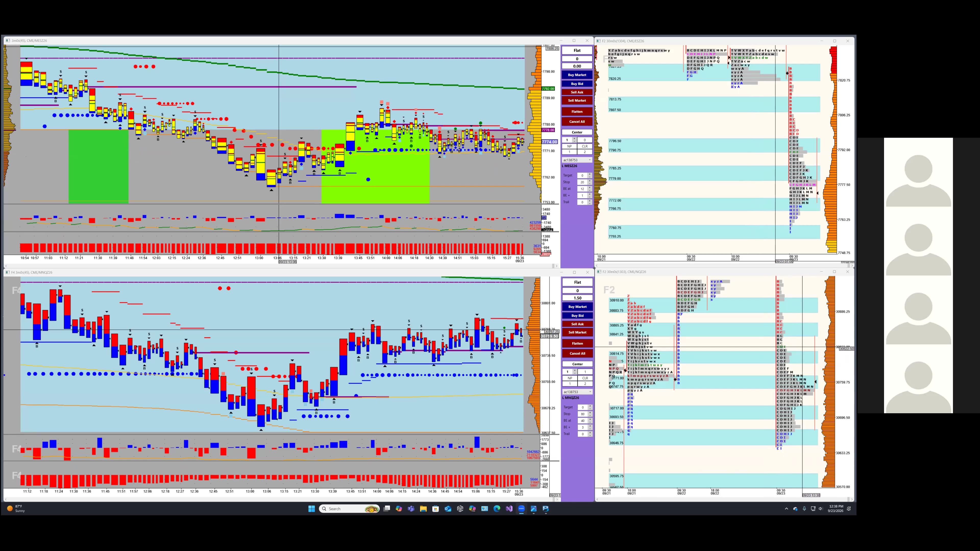This screenshot has height=551, width=980.
Task: Click the ESZ26 30m profile window icon
Action: [x=598, y=41]
